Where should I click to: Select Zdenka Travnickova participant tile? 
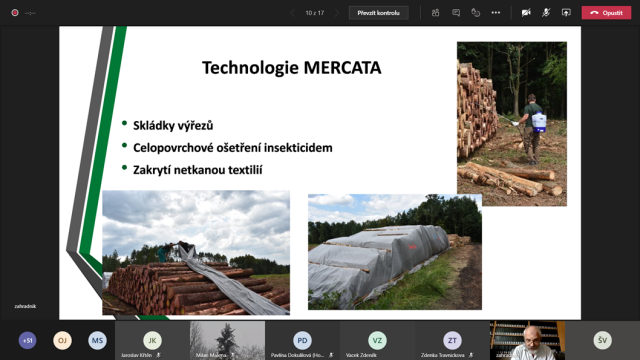452,340
